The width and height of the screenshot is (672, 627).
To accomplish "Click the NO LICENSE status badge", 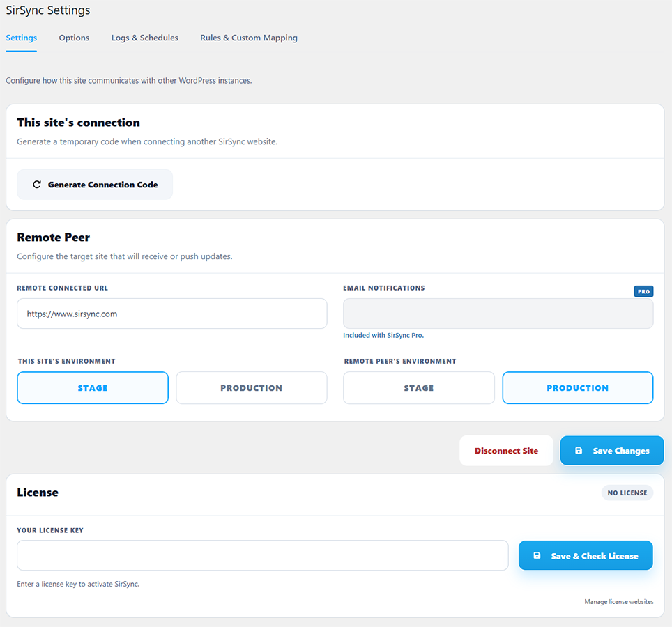I will (x=627, y=493).
